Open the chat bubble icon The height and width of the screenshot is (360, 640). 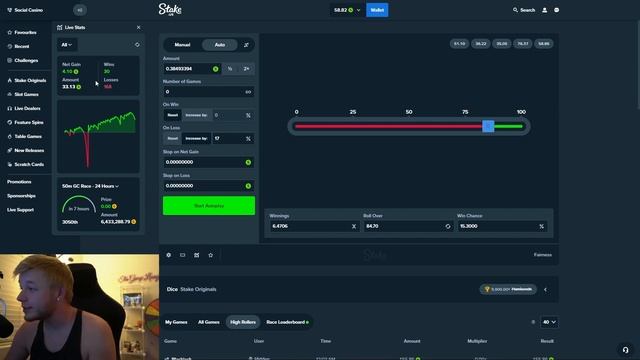pyautogui.click(x=556, y=10)
